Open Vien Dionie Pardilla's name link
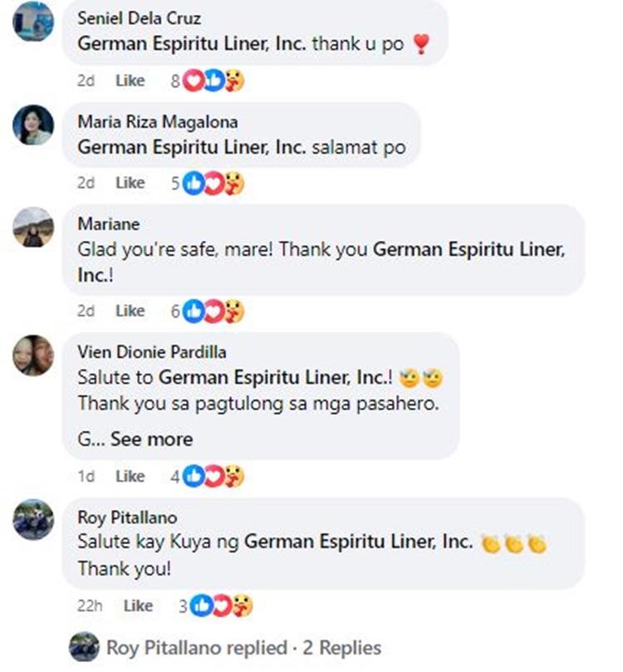Image resolution: width=623 pixels, height=672 pixels. click(152, 352)
